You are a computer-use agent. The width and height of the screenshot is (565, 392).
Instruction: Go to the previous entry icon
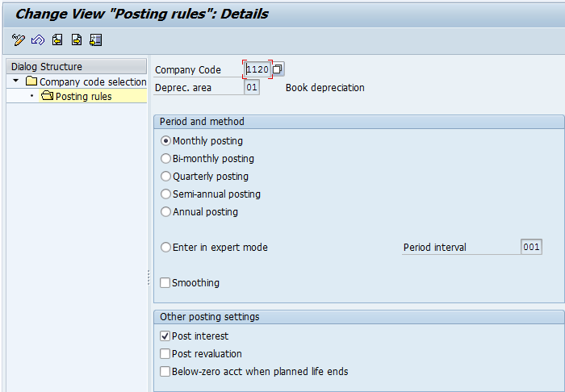57,40
